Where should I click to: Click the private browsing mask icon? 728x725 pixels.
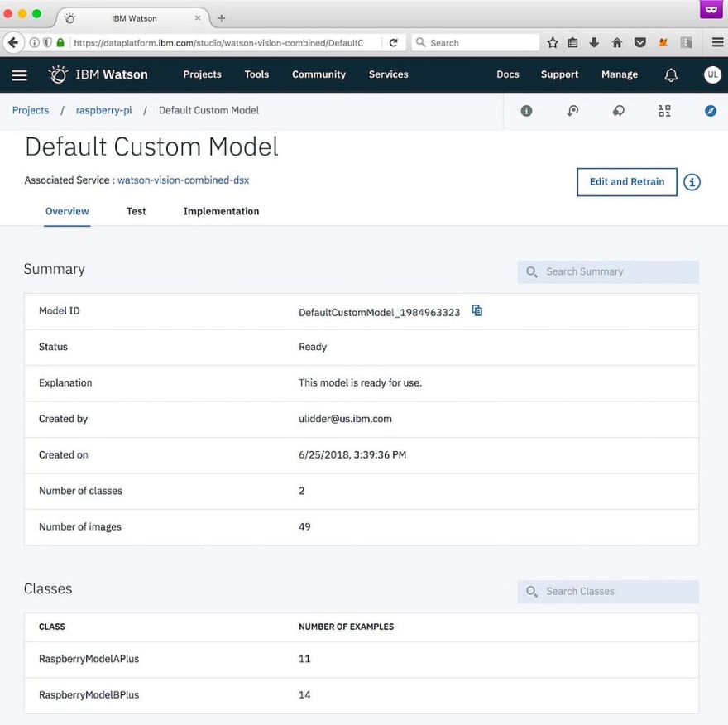point(711,9)
